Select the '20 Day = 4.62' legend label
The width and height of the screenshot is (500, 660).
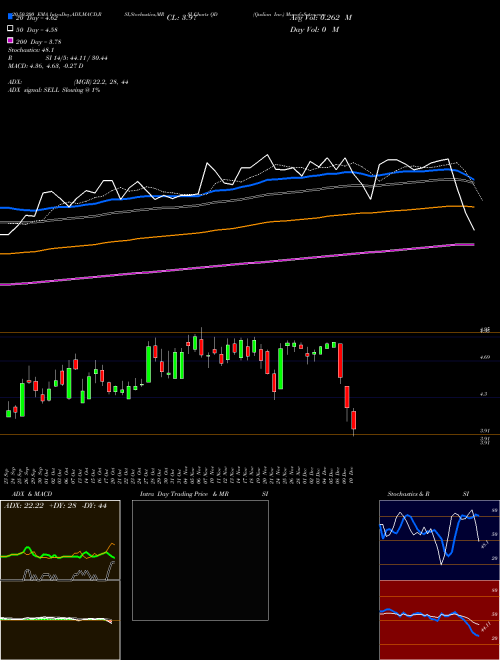pyautogui.click(x=37, y=18)
